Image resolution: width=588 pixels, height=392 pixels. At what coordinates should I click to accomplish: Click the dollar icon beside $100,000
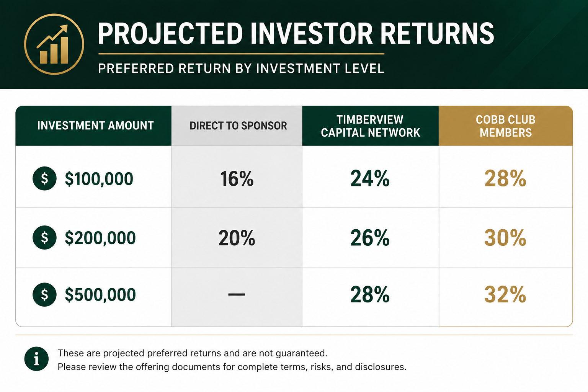(44, 178)
